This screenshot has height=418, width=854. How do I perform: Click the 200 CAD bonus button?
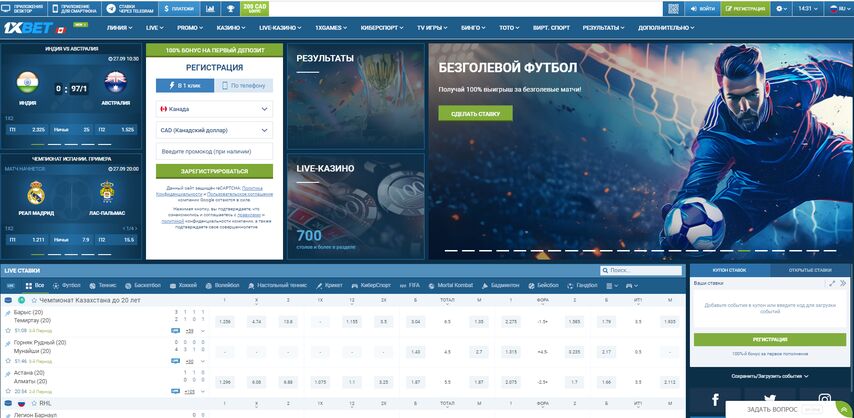click(x=254, y=8)
